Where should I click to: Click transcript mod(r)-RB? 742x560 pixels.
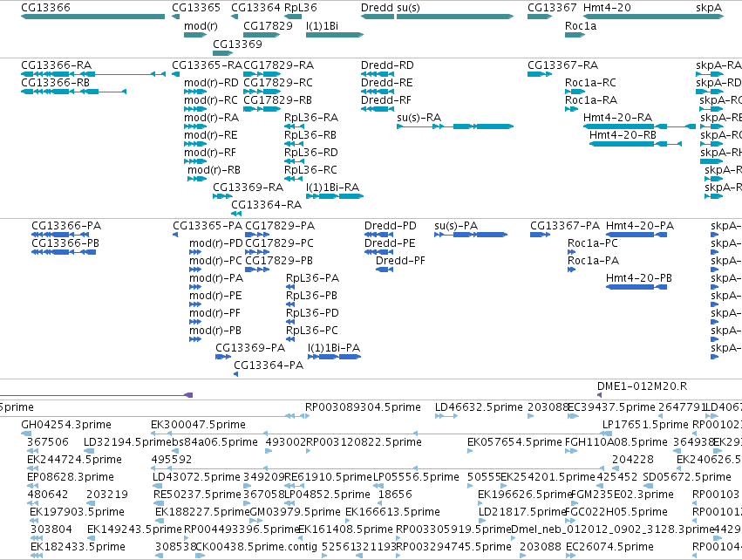pos(197,179)
